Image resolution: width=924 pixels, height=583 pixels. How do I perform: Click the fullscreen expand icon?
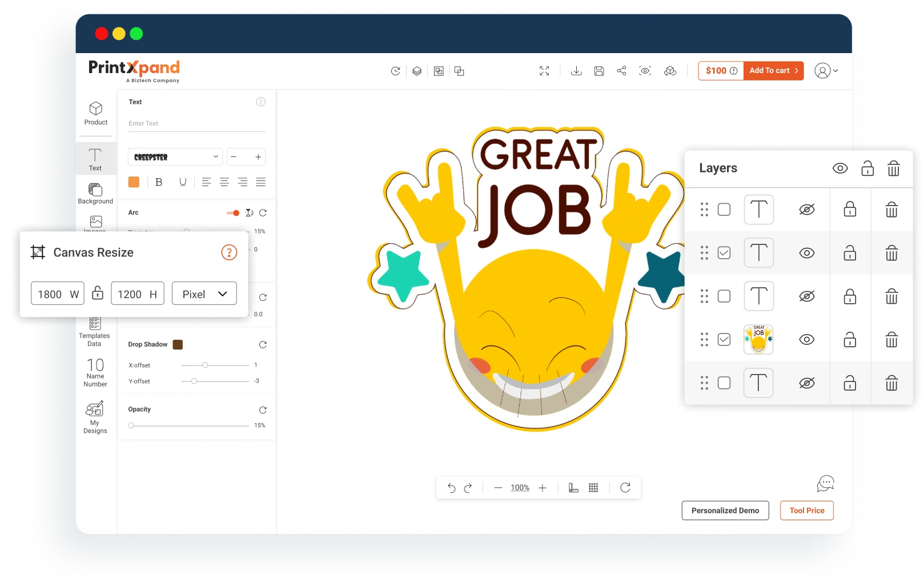544,71
